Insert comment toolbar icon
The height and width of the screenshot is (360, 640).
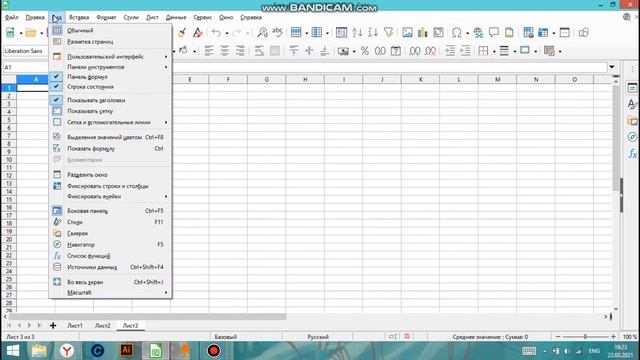coord(493,33)
